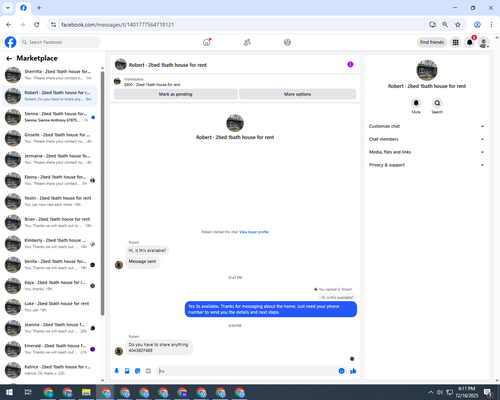The width and height of the screenshot is (500, 400).
Task: Open the notifications bell
Action: tap(470, 42)
